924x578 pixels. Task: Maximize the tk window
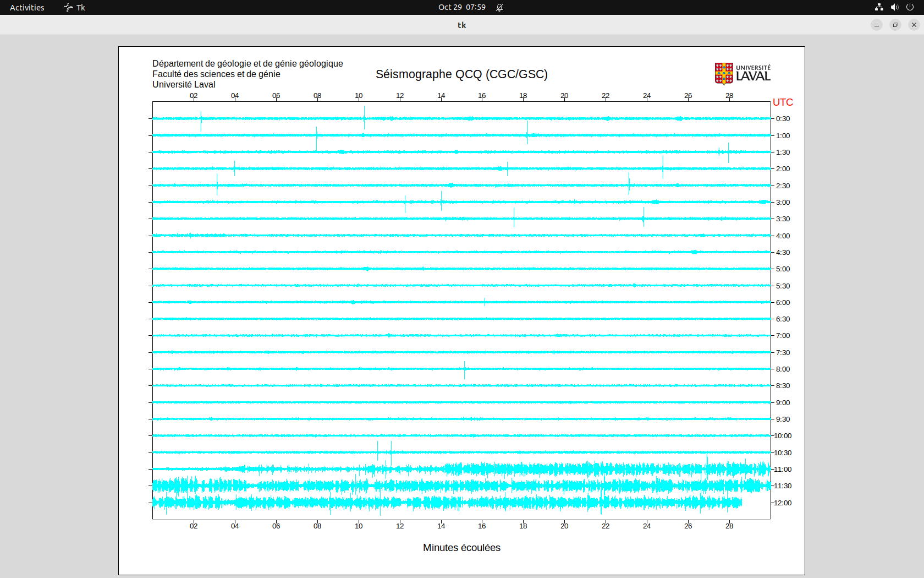[895, 25]
